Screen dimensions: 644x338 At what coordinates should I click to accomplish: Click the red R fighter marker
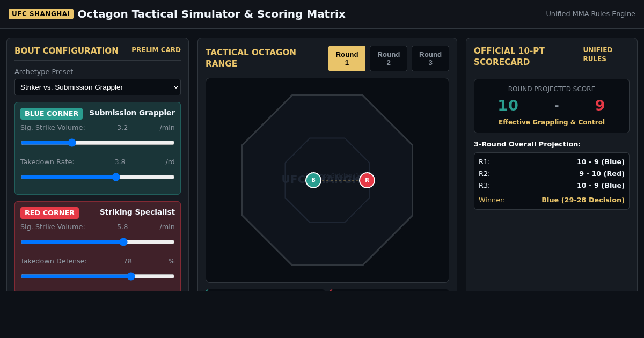point(367,180)
